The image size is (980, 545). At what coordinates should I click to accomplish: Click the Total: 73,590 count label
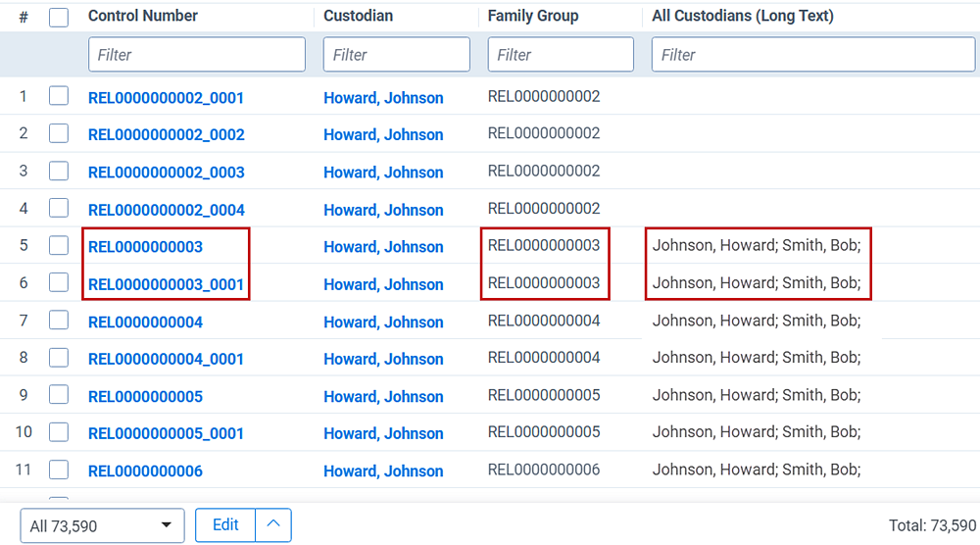(933, 525)
